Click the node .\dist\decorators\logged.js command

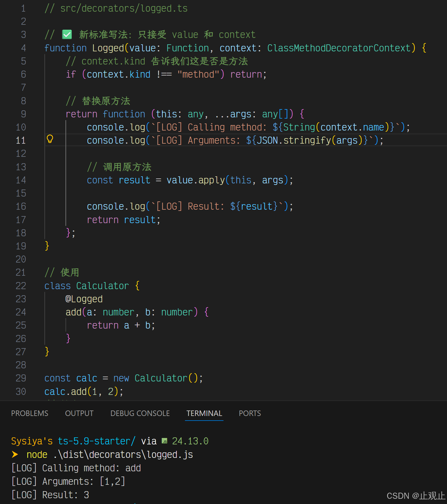click(110, 454)
